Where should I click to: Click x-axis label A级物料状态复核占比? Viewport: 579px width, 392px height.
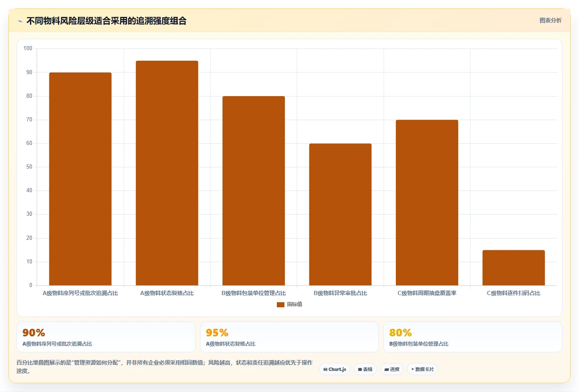[x=167, y=293]
